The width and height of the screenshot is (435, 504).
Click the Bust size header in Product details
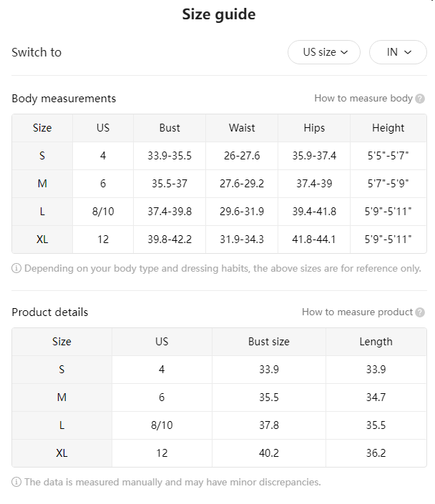269,342
